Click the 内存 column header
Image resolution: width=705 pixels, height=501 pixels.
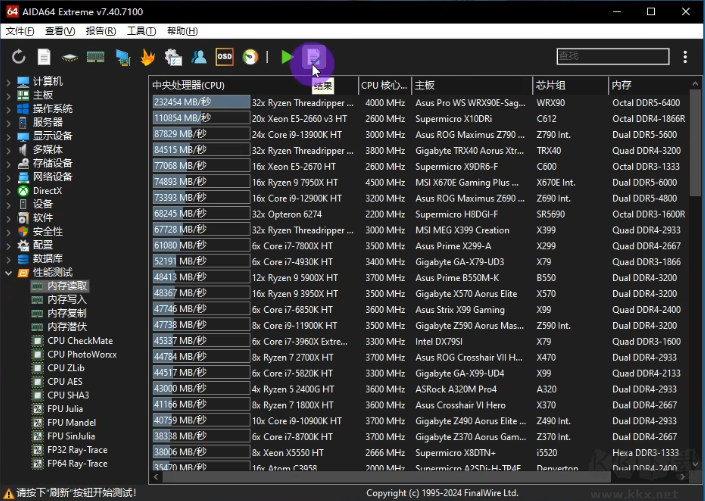649,85
